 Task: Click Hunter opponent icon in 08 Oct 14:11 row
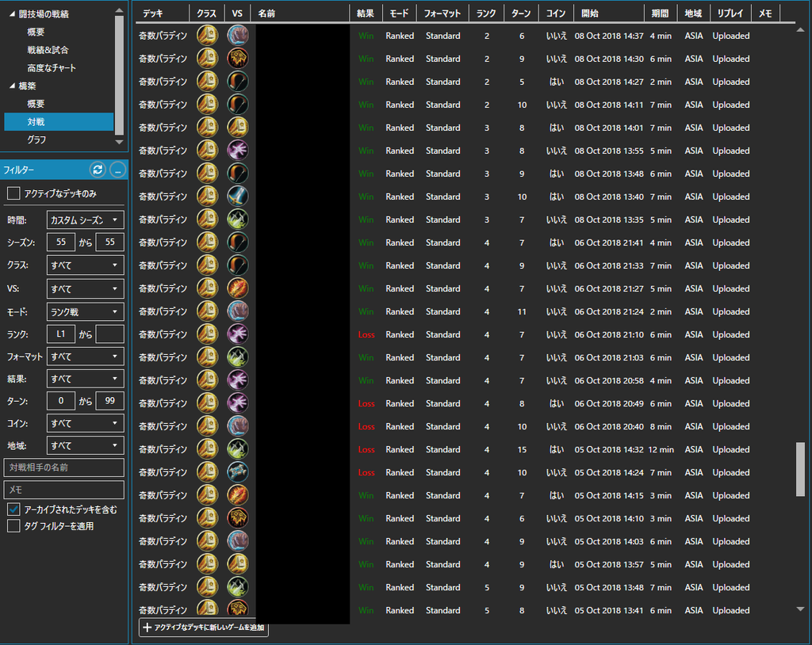pos(238,105)
